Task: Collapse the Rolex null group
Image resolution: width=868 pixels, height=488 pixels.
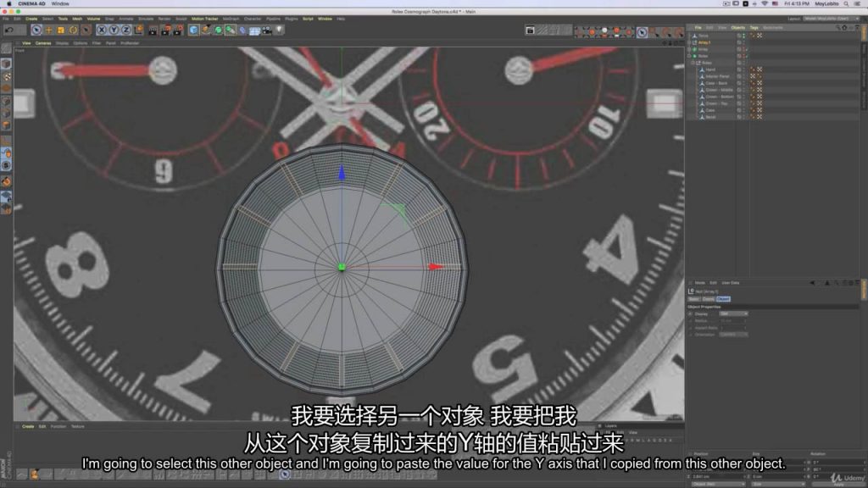Action: pyautogui.click(x=693, y=63)
